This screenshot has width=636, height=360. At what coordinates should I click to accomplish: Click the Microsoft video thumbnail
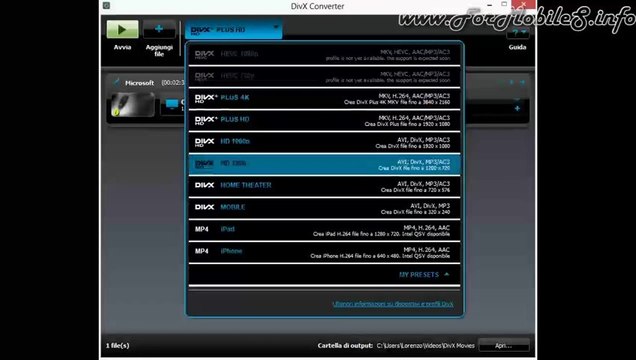[x=133, y=105]
